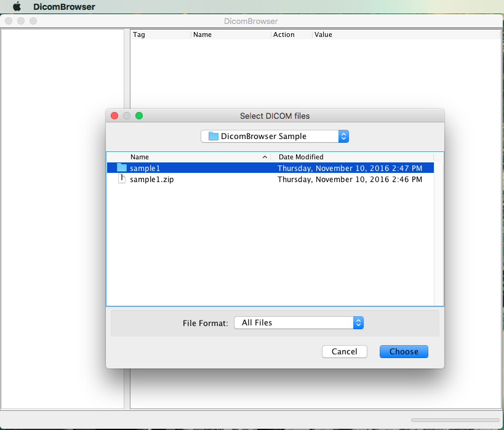
Task: Click the Tag column header
Action: point(139,34)
